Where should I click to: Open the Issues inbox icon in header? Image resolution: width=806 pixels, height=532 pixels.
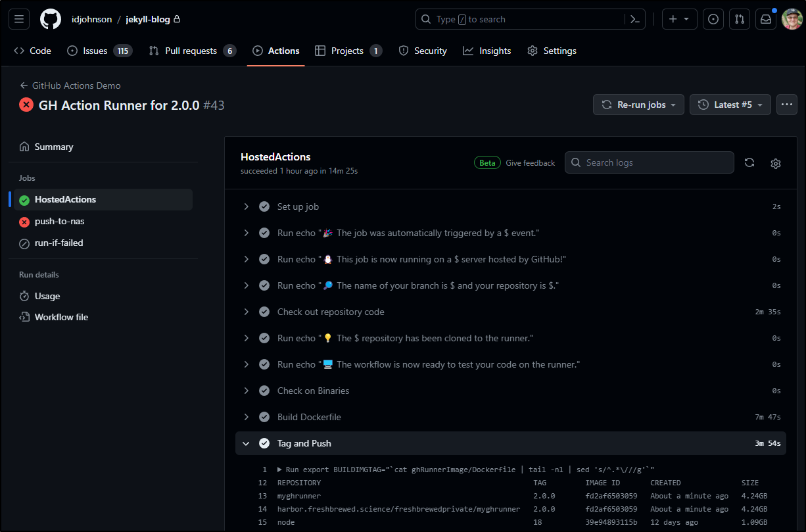[713, 19]
